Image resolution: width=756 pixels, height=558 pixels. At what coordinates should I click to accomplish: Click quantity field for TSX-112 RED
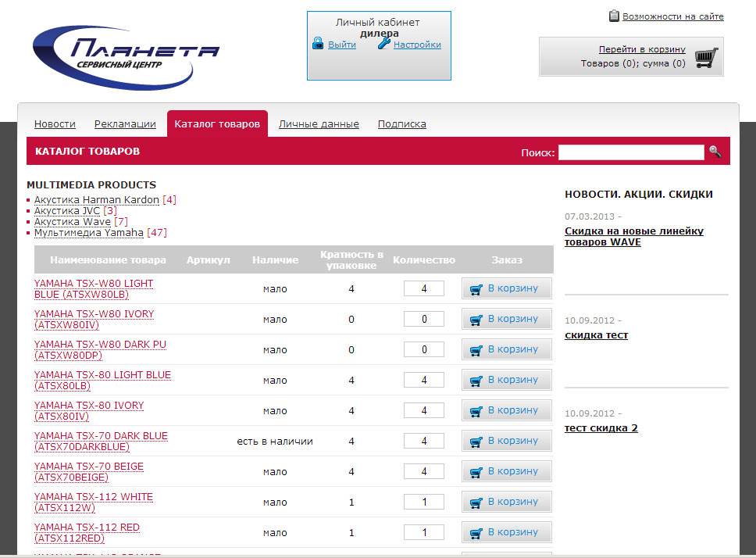click(424, 532)
